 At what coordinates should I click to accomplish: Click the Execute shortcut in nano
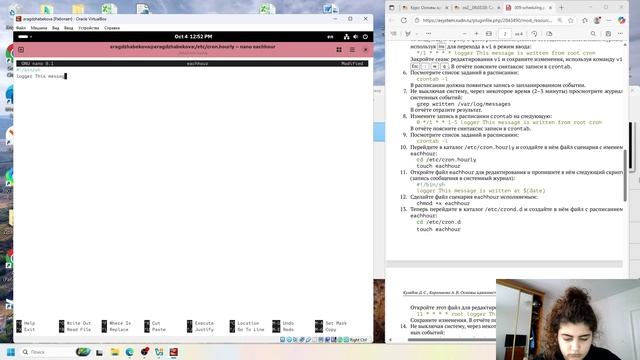200,323
